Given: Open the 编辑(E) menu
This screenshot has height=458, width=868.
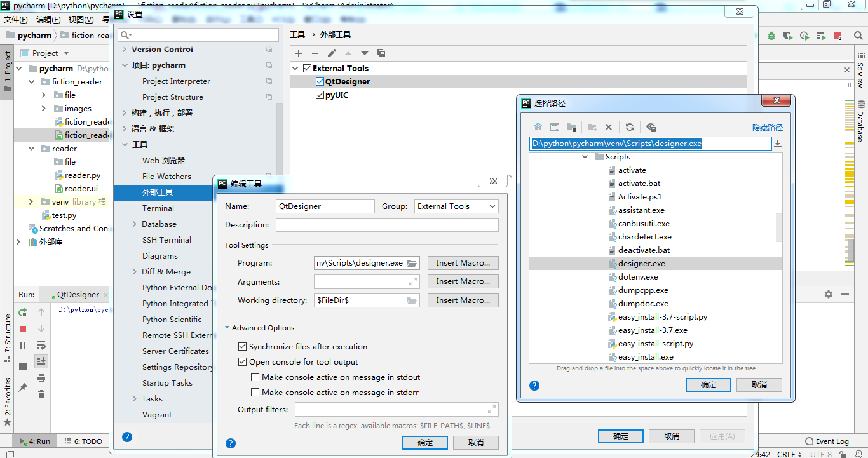Looking at the screenshot, I should (x=48, y=20).
